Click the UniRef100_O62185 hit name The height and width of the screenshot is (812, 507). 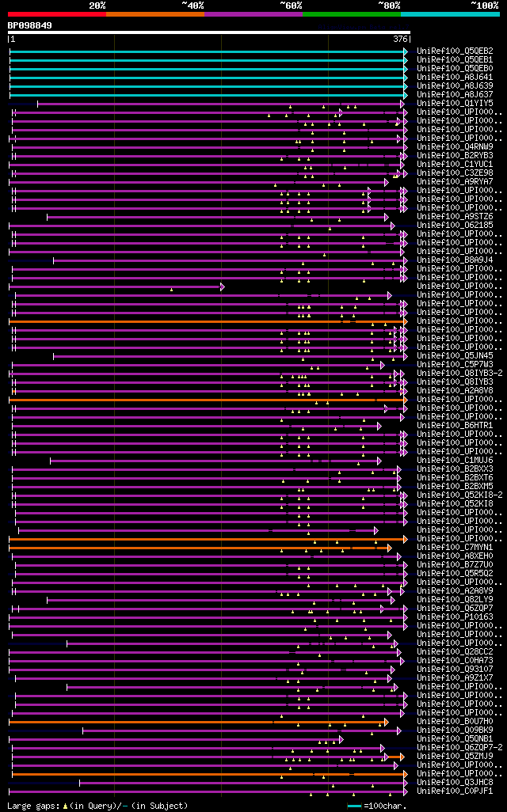[x=455, y=225]
